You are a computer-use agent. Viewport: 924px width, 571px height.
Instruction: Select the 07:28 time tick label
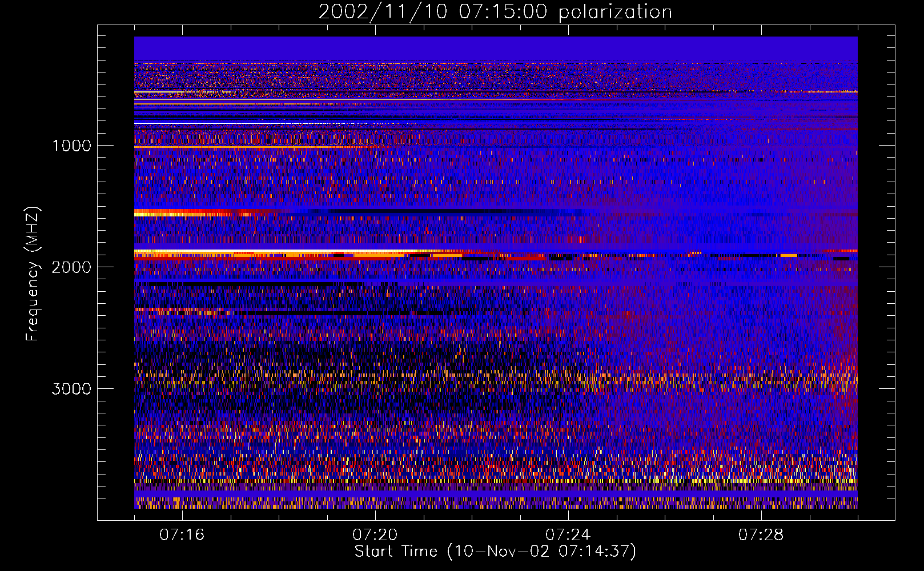pos(761,535)
